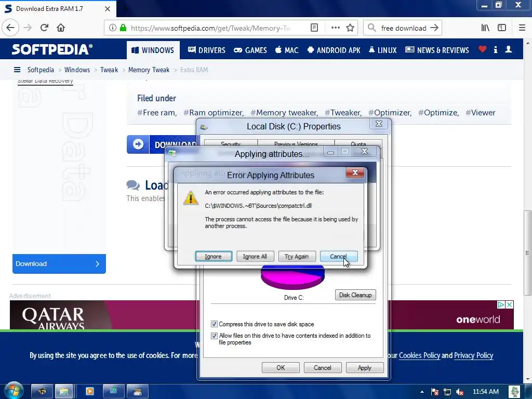The image size is (532, 399).
Task: Open the MAC section on Softpedia
Action: (x=287, y=50)
